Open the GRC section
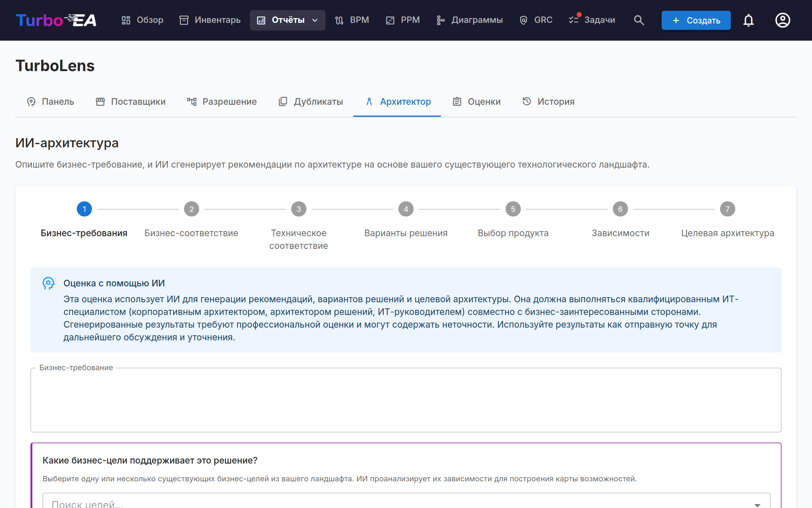Image resolution: width=812 pixels, height=508 pixels. click(535, 20)
